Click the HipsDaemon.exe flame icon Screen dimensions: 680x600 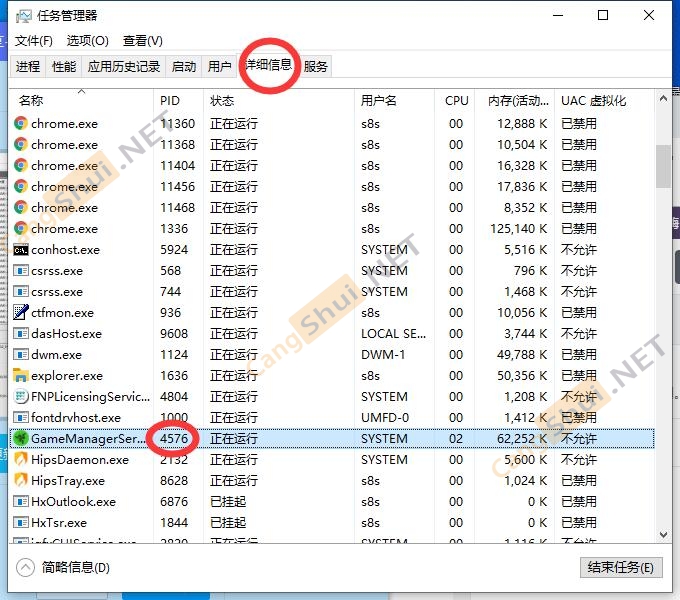[21, 459]
